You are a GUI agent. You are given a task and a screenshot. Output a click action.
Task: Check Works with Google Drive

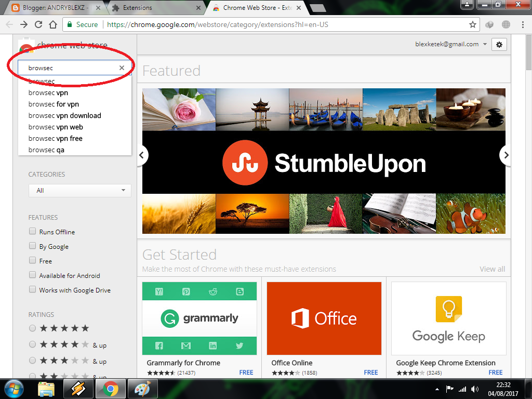pos(32,290)
